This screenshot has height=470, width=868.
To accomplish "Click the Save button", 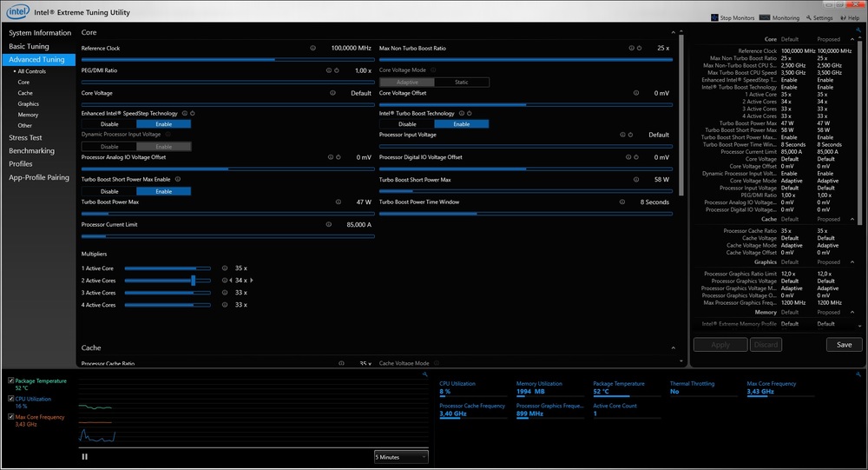I will (x=844, y=345).
